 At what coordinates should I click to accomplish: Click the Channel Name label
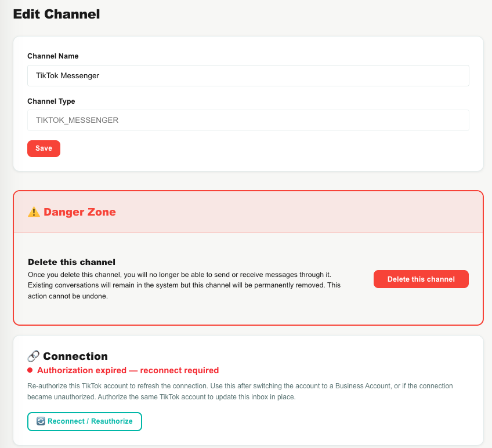click(x=53, y=56)
